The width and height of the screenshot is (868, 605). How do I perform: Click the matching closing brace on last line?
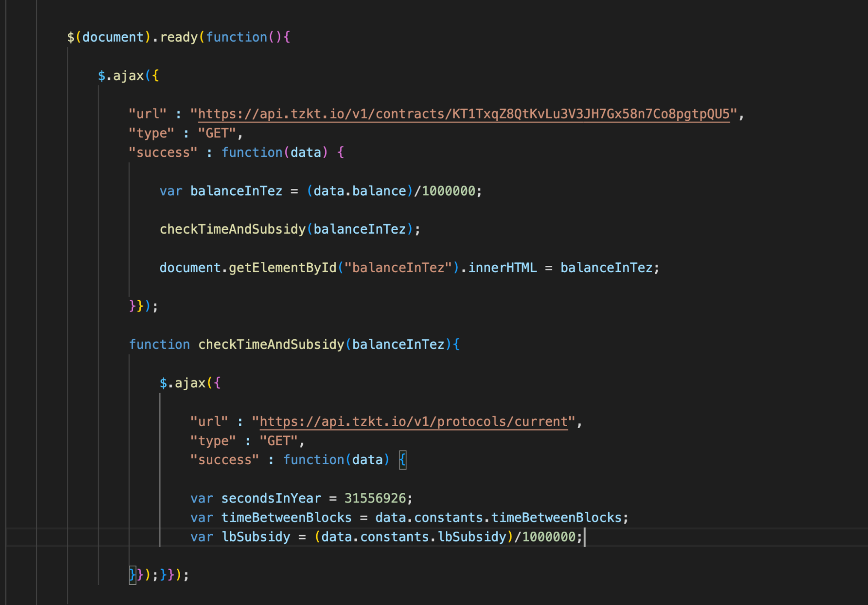click(x=132, y=575)
